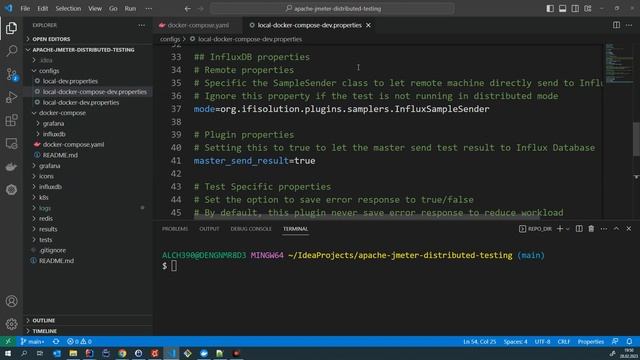Viewport: 640px width, 360px height.
Task: Split the editor to the right
Action: click(616, 25)
